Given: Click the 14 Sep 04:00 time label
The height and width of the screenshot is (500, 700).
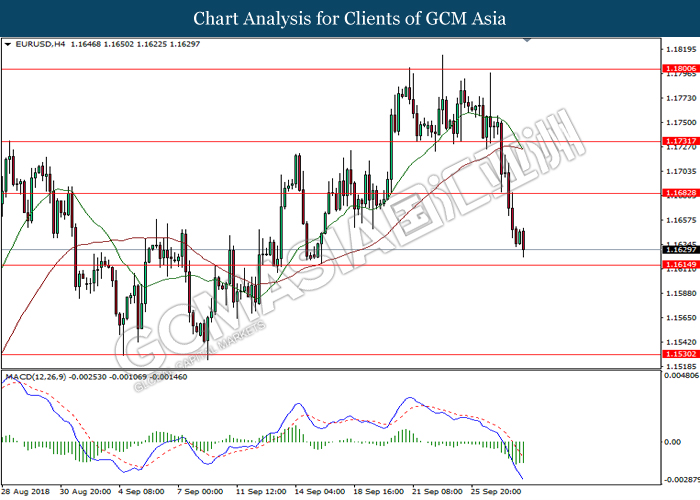Looking at the screenshot, I should (320, 492).
